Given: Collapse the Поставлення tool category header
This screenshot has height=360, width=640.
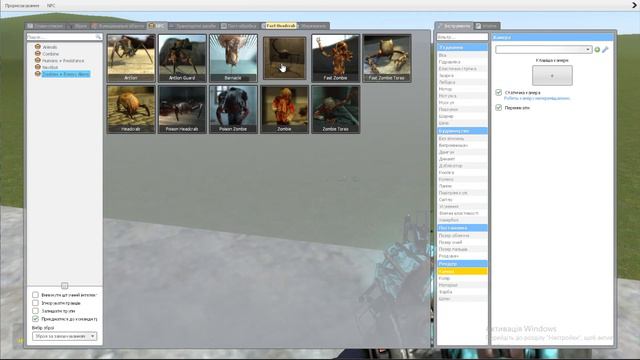Looking at the screenshot, I should coord(462,228).
